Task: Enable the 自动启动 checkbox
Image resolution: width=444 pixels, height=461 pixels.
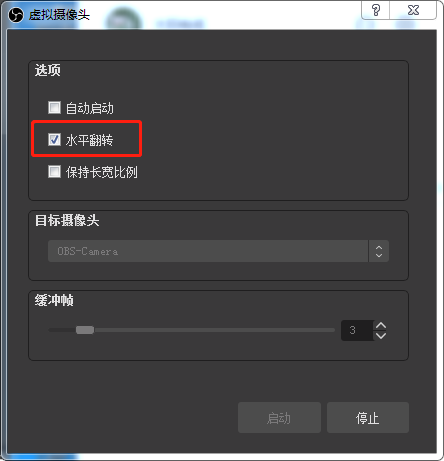Action: coord(54,108)
